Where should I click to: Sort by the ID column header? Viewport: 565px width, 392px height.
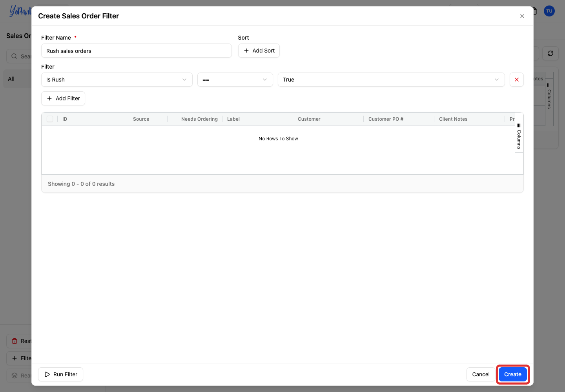click(65, 119)
